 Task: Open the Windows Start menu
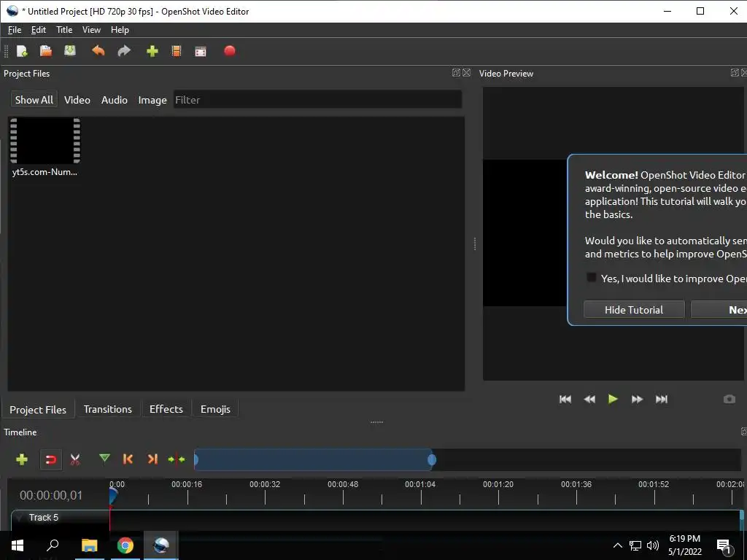click(18, 545)
